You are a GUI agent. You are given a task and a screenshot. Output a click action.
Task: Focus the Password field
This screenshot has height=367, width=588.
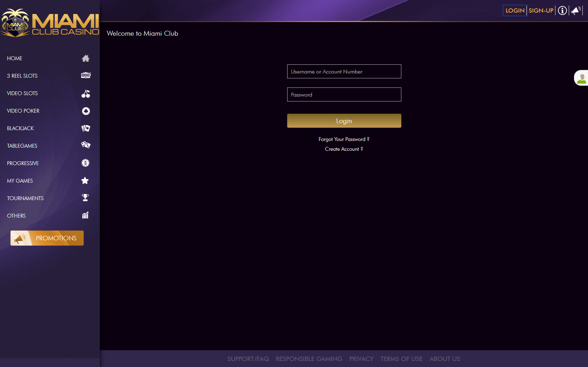[x=344, y=94]
